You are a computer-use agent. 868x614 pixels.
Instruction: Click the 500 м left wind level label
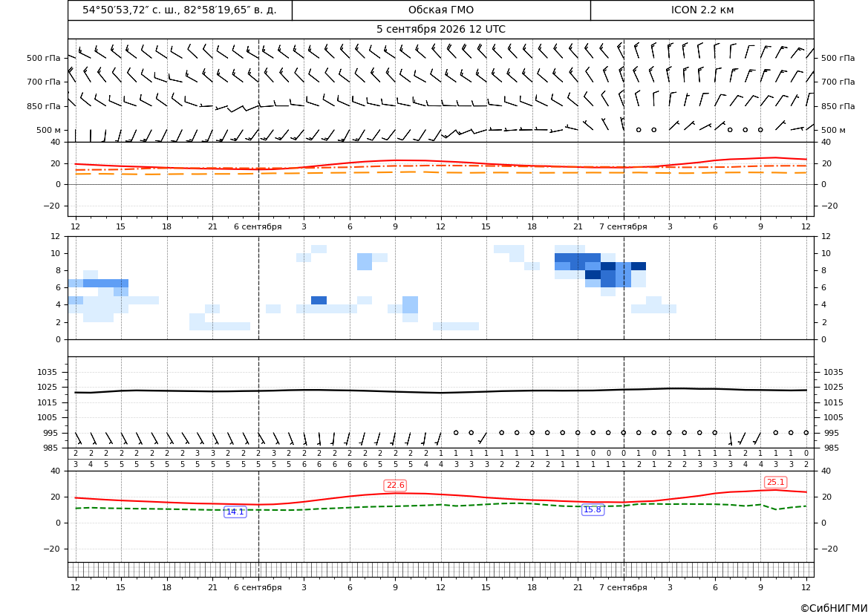49,130
